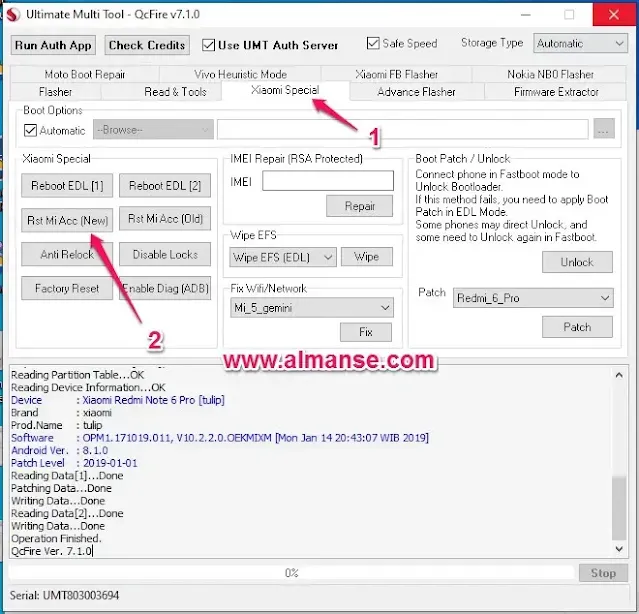Viewport: 639px width, 614px height.
Task: Click the QcFire app logo icon
Action: click(x=13, y=15)
